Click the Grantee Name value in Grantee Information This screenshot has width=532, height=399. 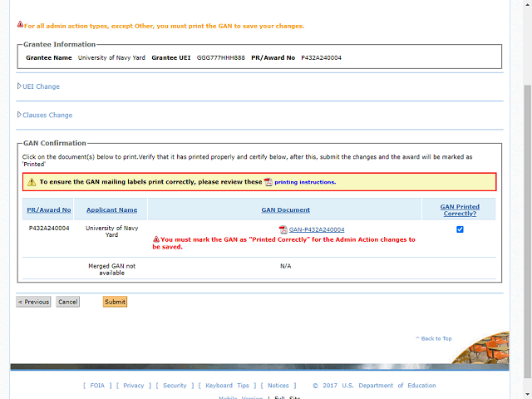click(x=111, y=57)
